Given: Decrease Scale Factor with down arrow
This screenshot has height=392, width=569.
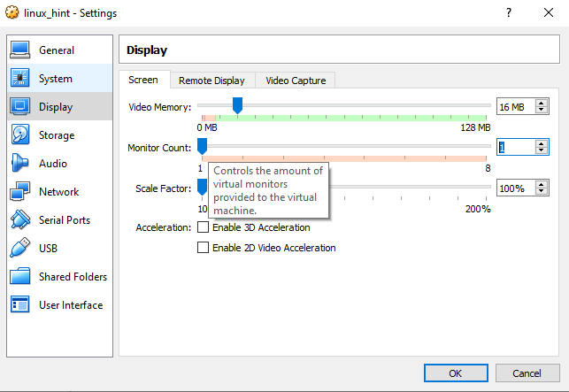Looking at the screenshot, I should pyautogui.click(x=542, y=191).
